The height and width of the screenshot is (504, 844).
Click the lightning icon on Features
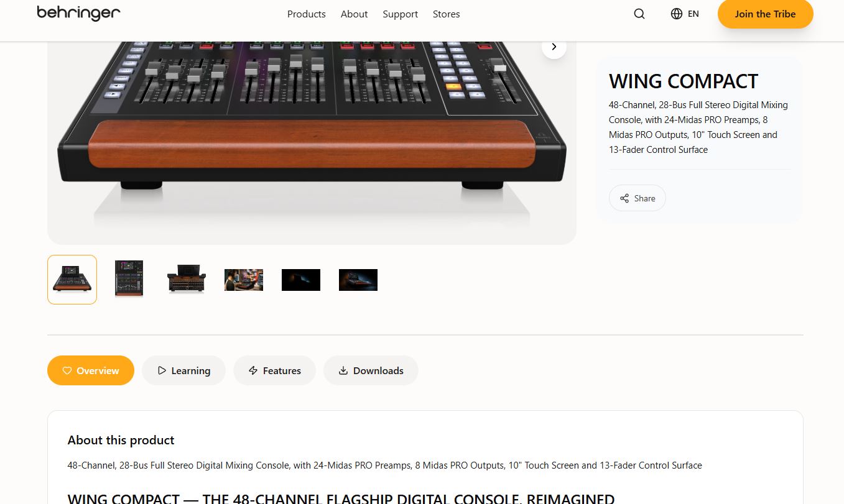click(253, 370)
